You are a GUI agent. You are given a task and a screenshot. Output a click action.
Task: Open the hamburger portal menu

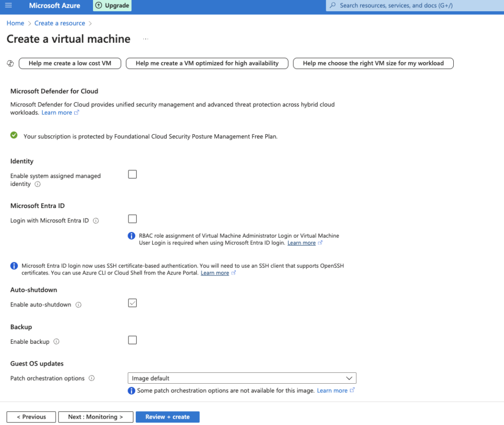pyautogui.click(x=8, y=5)
